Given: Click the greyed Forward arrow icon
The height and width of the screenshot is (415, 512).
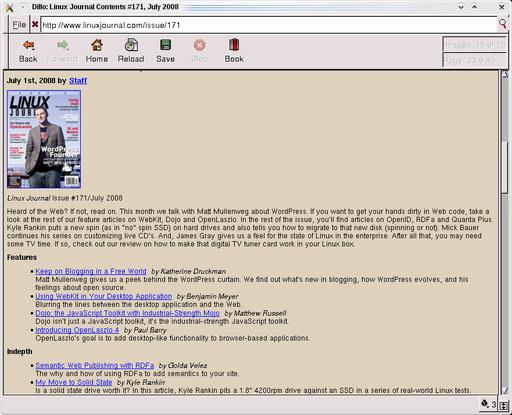Looking at the screenshot, I should (x=62, y=45).
